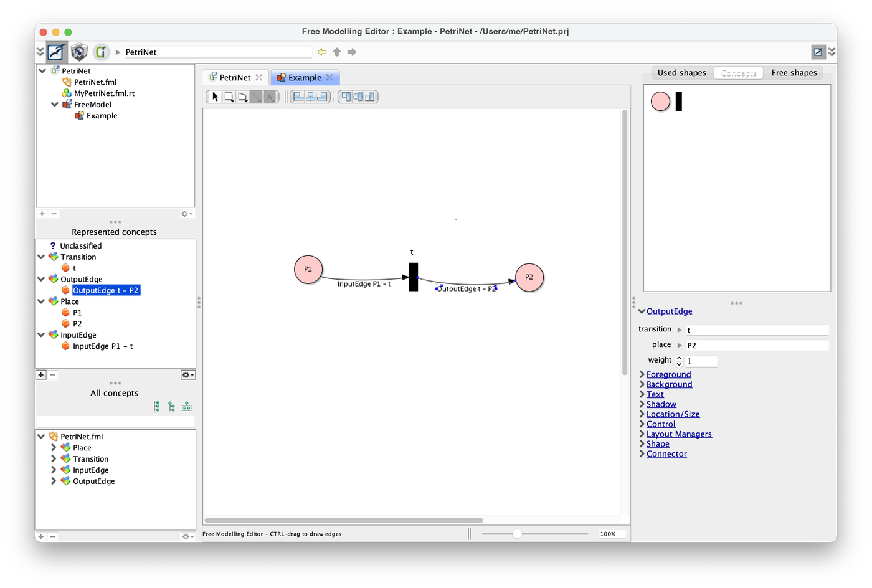Choose the polygon shape drawing tool
Screen dimensions: 872x588
click(242, 97)
